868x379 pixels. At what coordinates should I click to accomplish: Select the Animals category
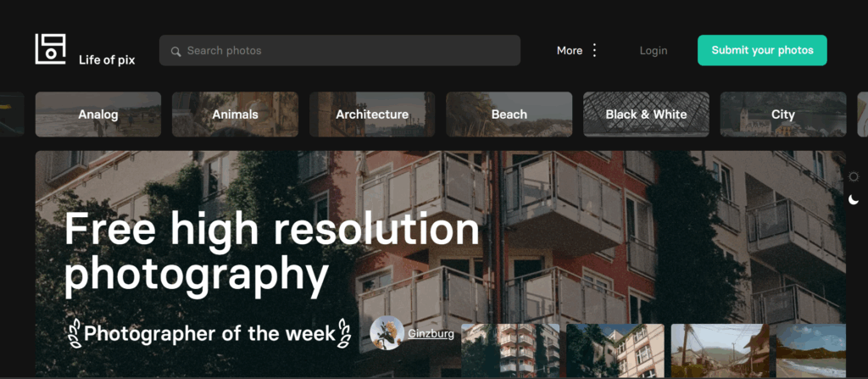[236, 114]
